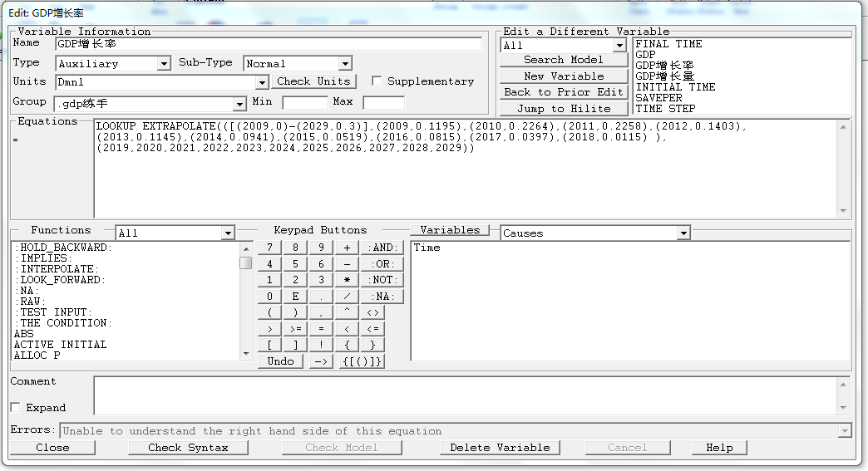Image resolution: width=868 pixels, height=471 pixels.
Task: Click the E exponent keypad button
Action: tap(296, 297)
